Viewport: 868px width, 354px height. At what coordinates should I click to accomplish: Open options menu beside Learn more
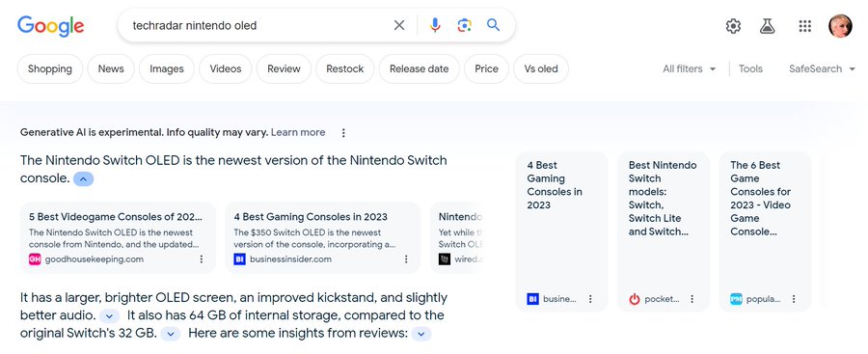coord(343,133)
